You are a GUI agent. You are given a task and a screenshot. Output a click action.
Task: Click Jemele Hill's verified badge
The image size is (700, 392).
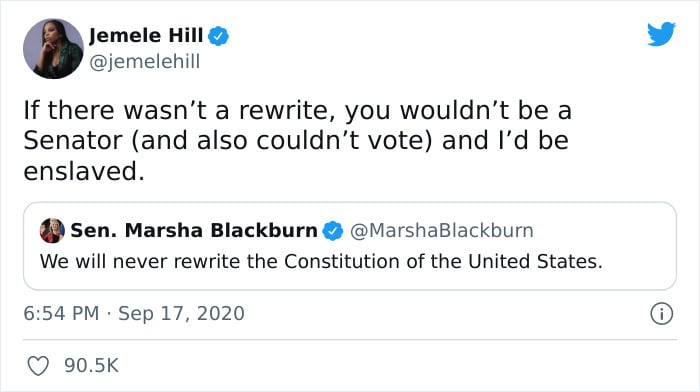(x=218, y=36)
